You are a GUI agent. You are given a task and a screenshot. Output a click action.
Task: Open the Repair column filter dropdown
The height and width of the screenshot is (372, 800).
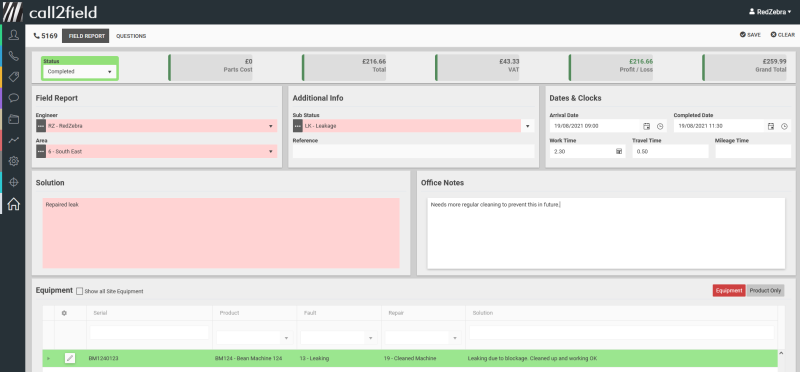click(x=455, y=338)
